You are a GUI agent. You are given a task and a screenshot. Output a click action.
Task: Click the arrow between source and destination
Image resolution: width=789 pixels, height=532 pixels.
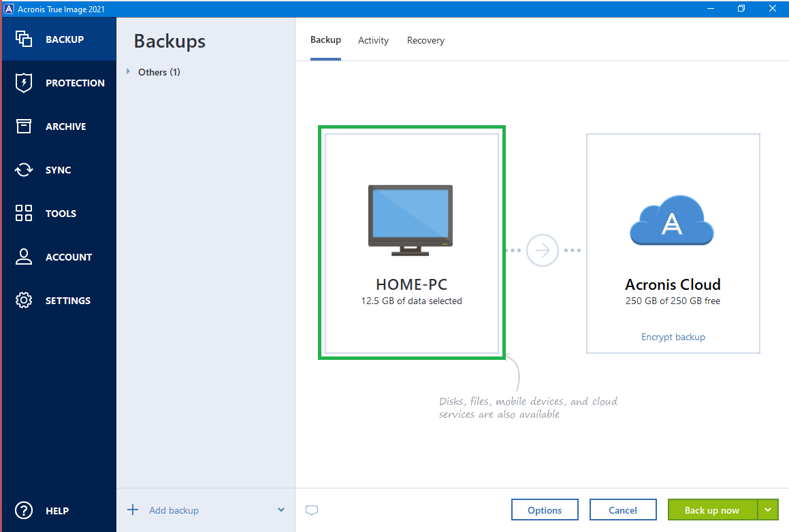pyautogui.click(x=542, y=250)
